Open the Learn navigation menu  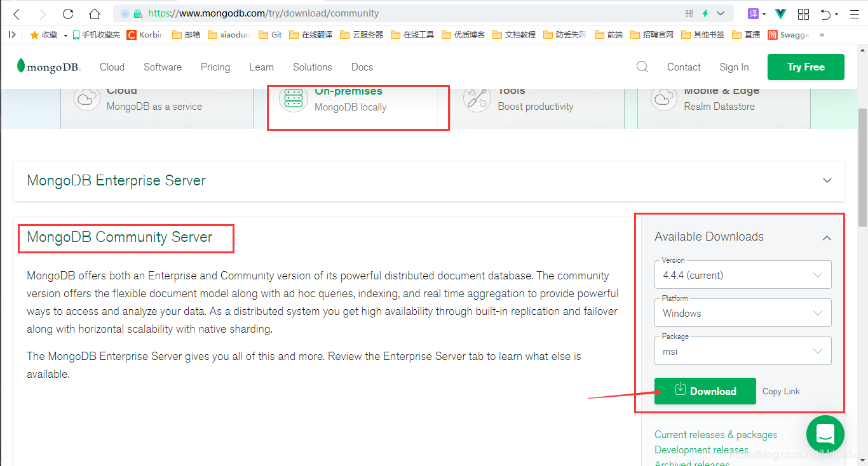pos(261,67)
